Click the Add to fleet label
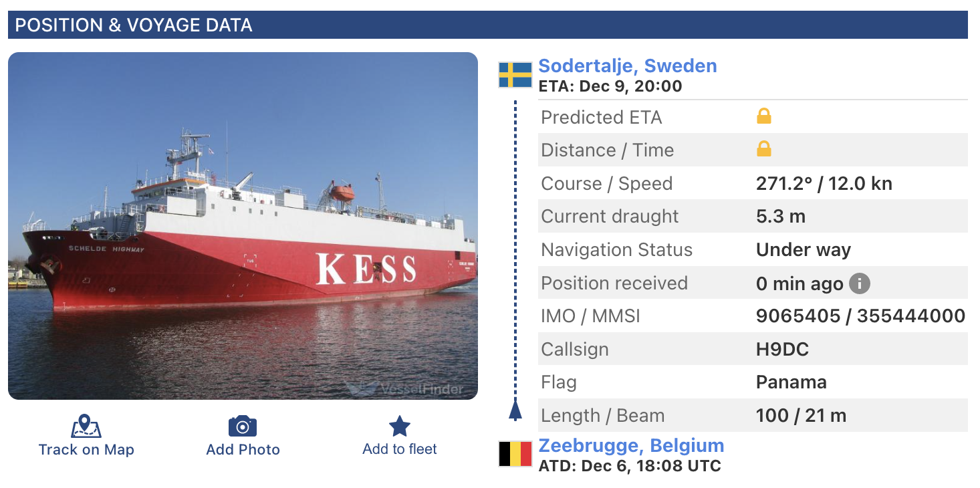The height and width of the screenshot is (488, 980). pyautogui.click(x=400, y=449)
